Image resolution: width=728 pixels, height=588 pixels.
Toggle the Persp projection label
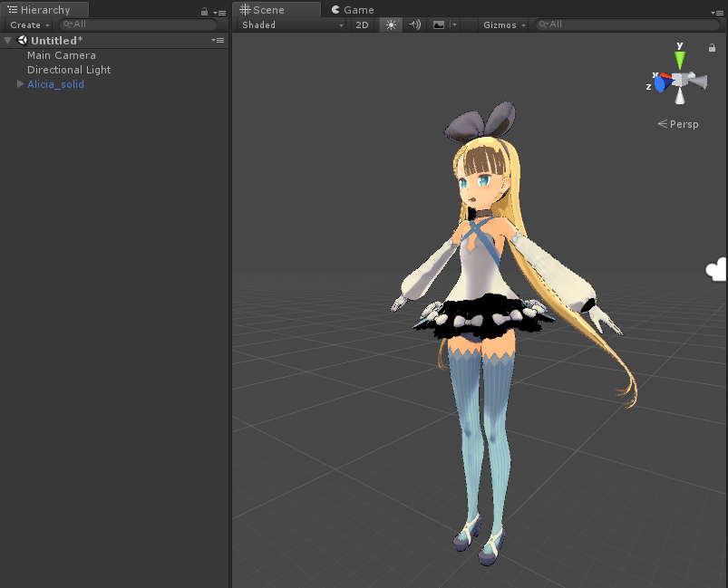[678, 124]
